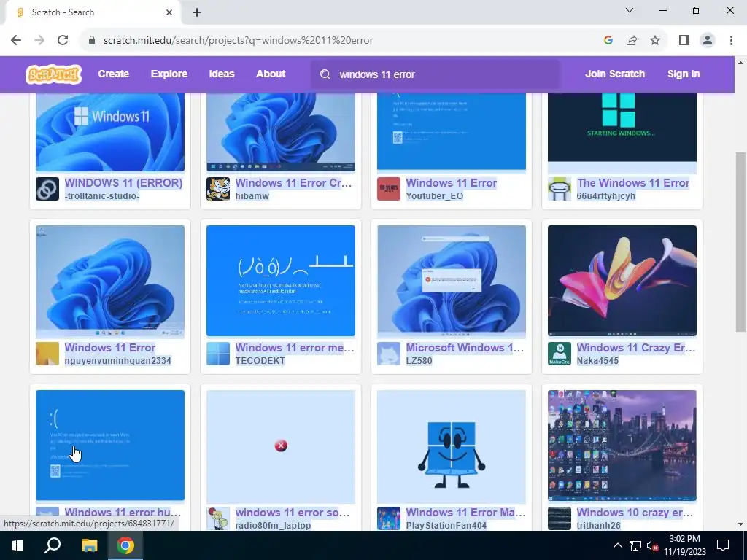Click the Scratch logo in the navbar

(x=53, y=74)
